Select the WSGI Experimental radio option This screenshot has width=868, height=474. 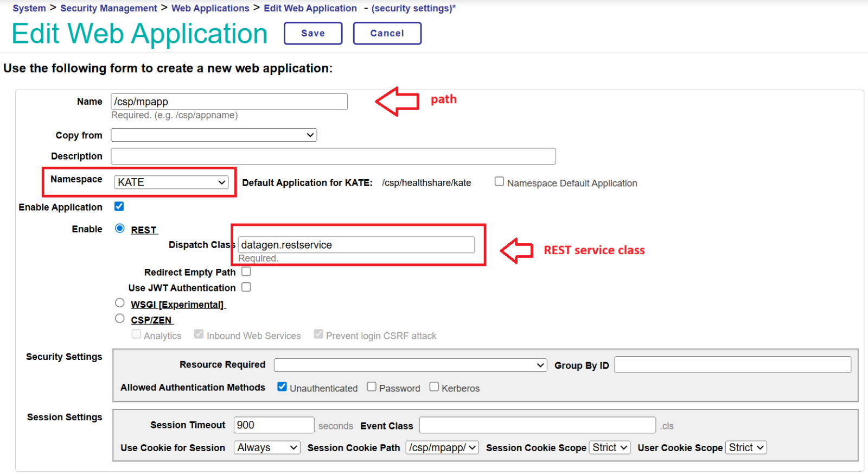pyautogui.click(x=120, y=303)
